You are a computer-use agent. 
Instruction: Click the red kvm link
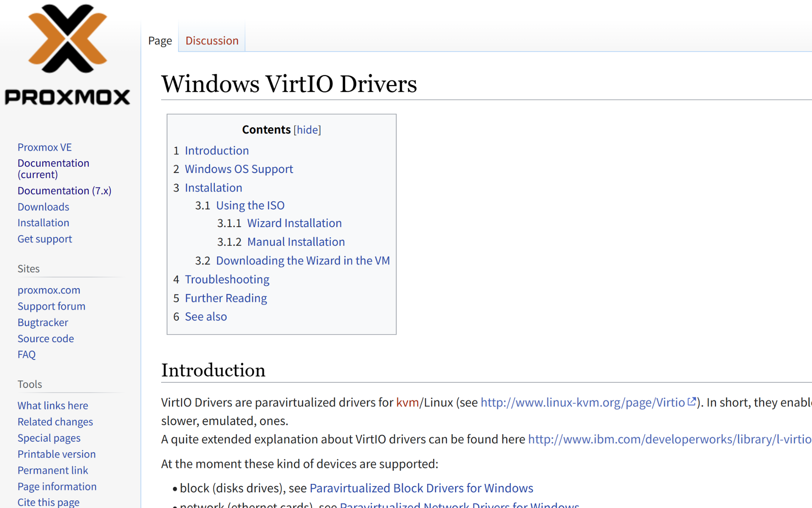[407, 402]
